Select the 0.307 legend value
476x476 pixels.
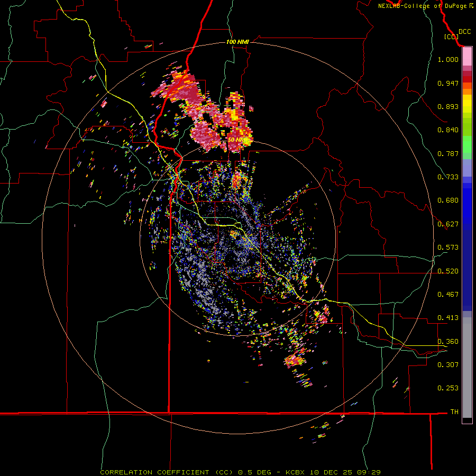(448, 365)
